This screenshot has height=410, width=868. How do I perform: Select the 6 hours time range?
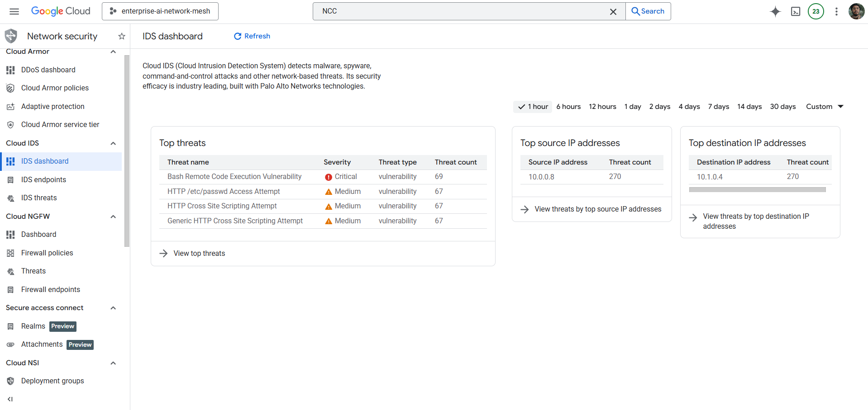tap(568, 107)
